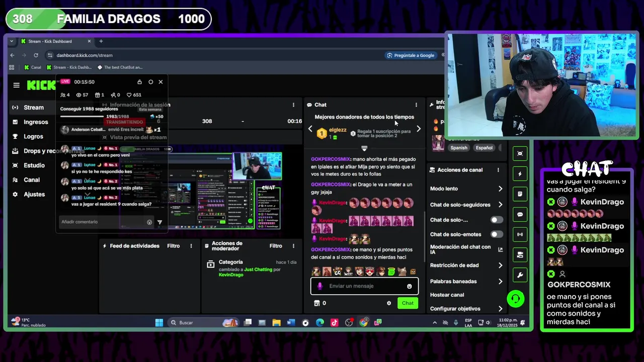Click the Enviar un mensaje field
The image size is (644, 362).
[364, 286]
